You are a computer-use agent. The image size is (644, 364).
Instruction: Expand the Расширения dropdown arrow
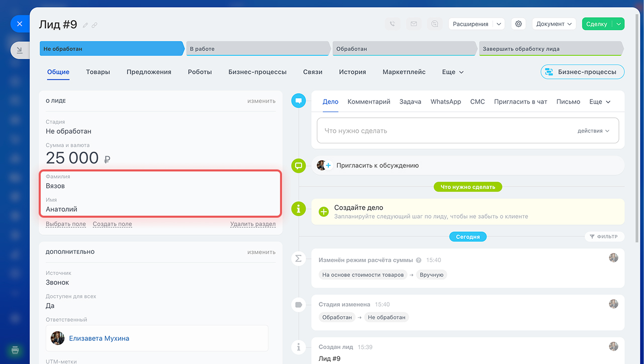499,24
